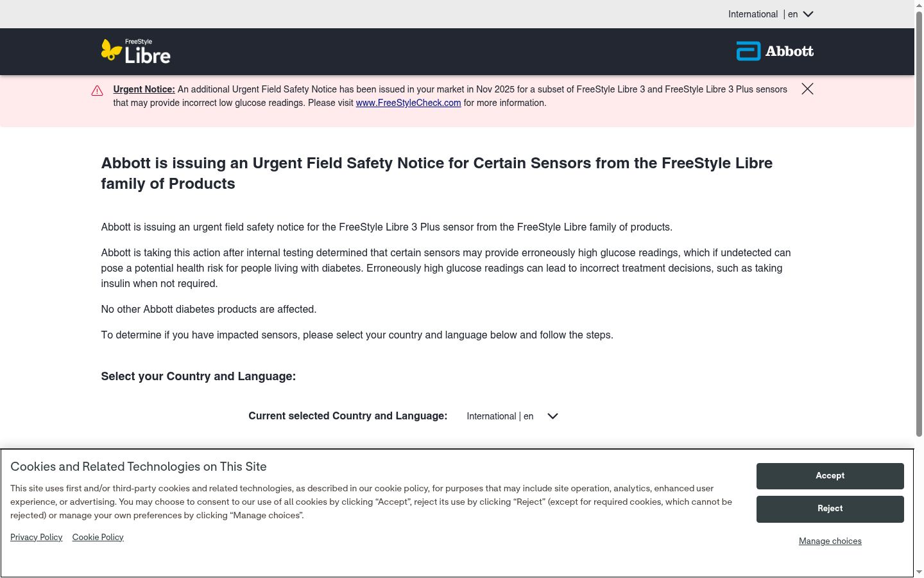The height and width of the screenshot is (578, 924).
Task: Click 'No other Abbott diabetes products are affected.' text
Action: coord(209,310)
